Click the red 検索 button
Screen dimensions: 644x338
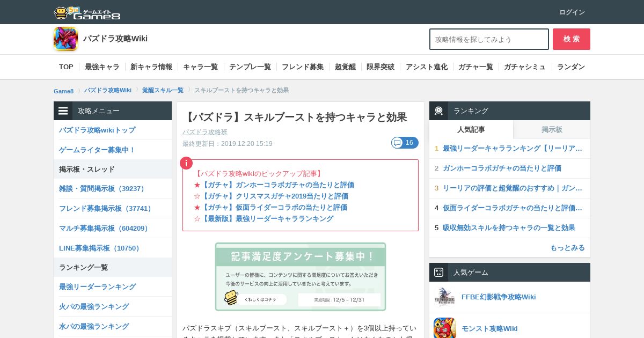[x=572, y=39]
